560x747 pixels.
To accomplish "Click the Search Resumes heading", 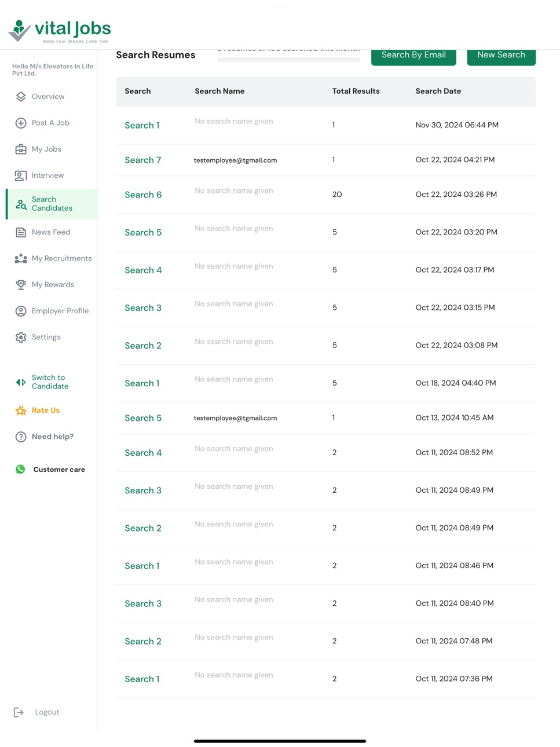I will (x=156, y=55).
